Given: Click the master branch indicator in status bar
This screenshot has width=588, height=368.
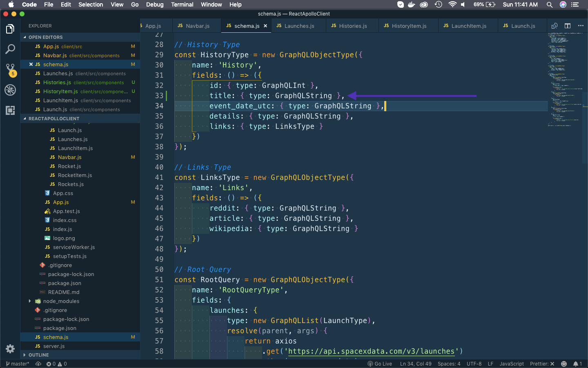Looking at the screenshot, I should [17, 364].
